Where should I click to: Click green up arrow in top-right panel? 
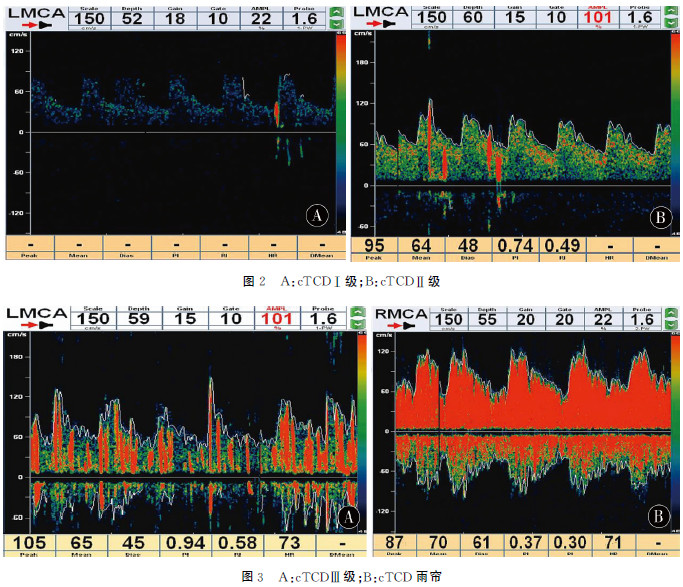pyautogui.click(x=675, y=9)
